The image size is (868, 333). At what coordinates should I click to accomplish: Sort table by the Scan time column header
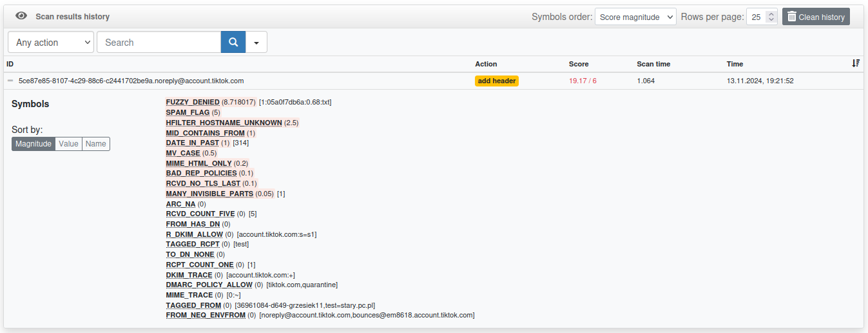653,64
